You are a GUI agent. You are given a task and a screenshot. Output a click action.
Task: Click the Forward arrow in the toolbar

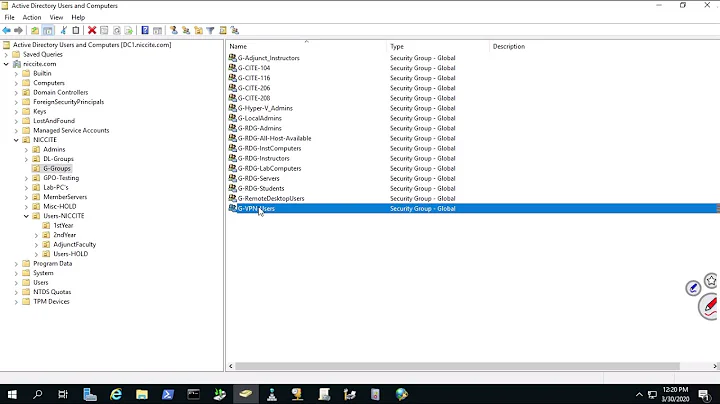coord(18,30)
